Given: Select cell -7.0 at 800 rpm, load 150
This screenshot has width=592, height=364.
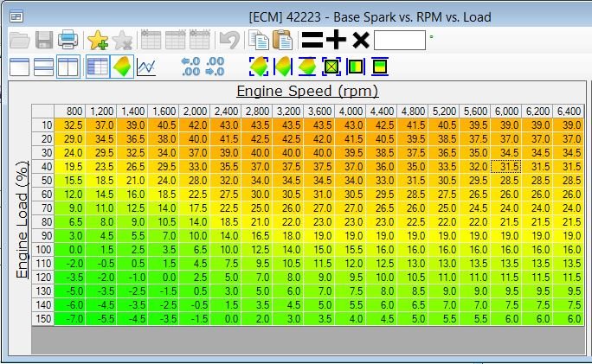Looking at the screenshot, I should tap(70, 319).
